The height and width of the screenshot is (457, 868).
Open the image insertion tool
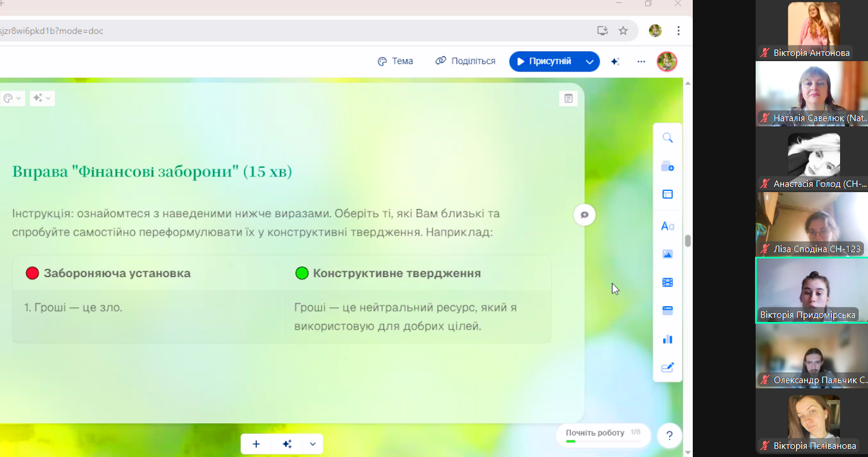pos(667,253)
